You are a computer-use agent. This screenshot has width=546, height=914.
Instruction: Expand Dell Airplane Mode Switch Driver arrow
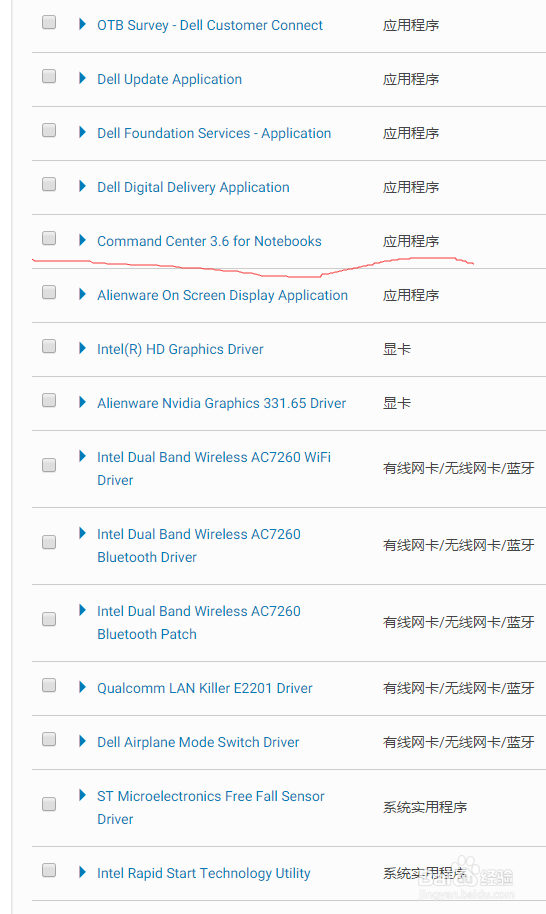[x=82, y=741]
